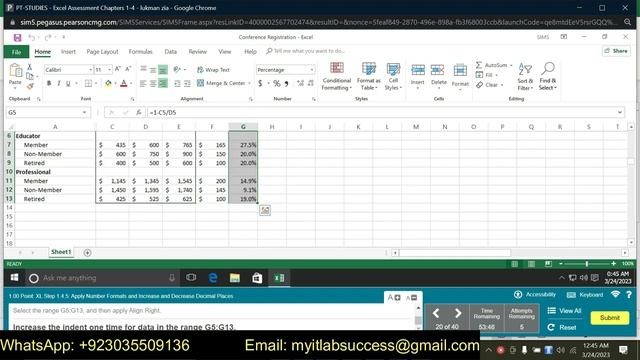This screenshot has width=640, height=360.
Task: Open the font size dropdown
Action: (109, 70)
